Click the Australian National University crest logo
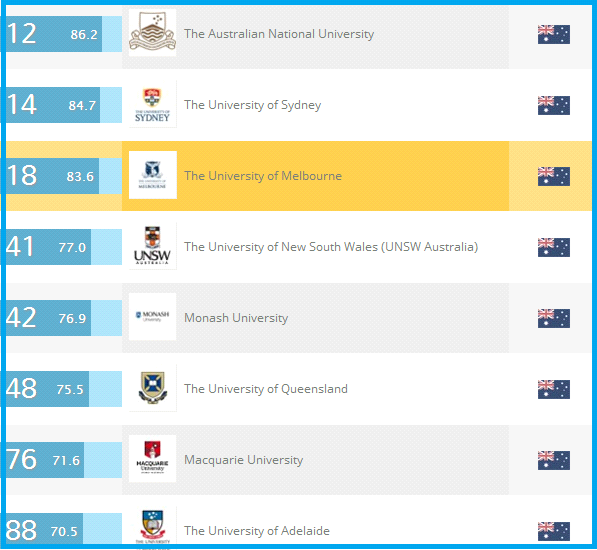The image size is (597, 550). [x=152, y=33]
